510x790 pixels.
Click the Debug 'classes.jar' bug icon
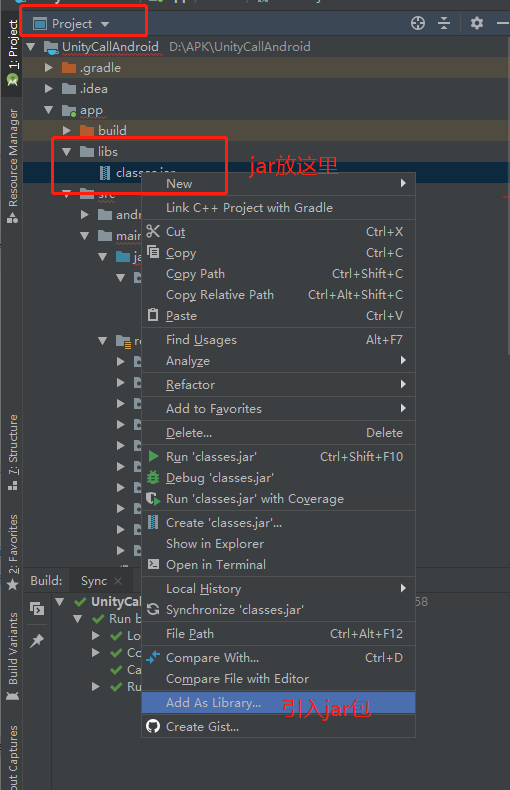(153, 478)
